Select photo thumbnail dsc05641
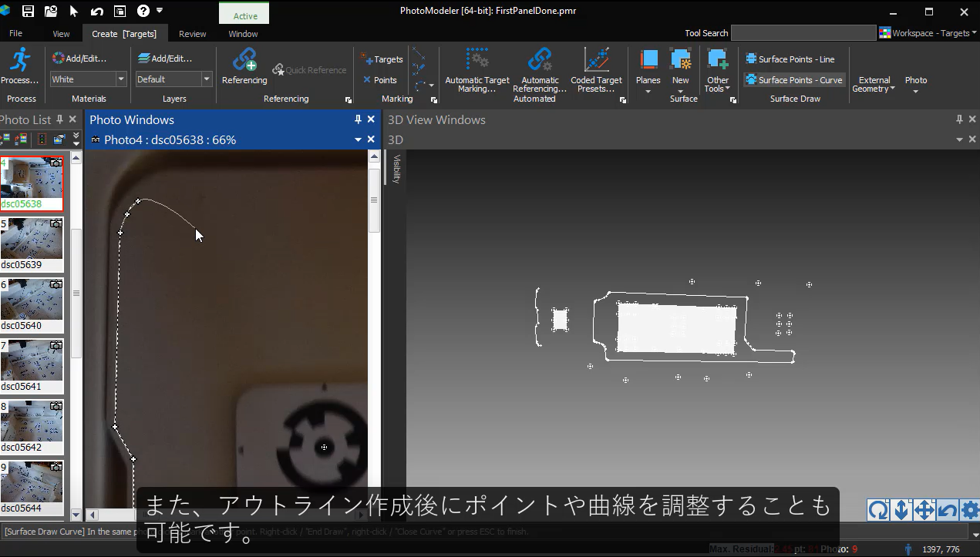The width and height of the screenshot is (980, 557). tap(32, 366)
